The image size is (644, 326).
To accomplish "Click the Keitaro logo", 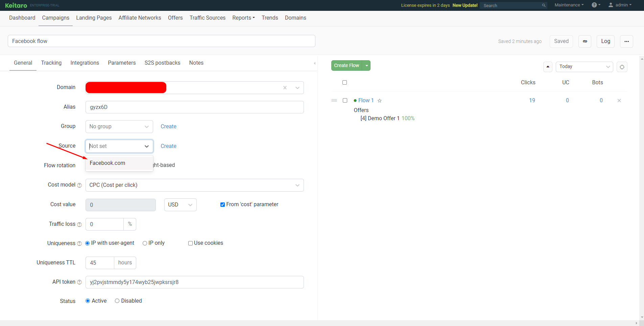I will (16, 5).
